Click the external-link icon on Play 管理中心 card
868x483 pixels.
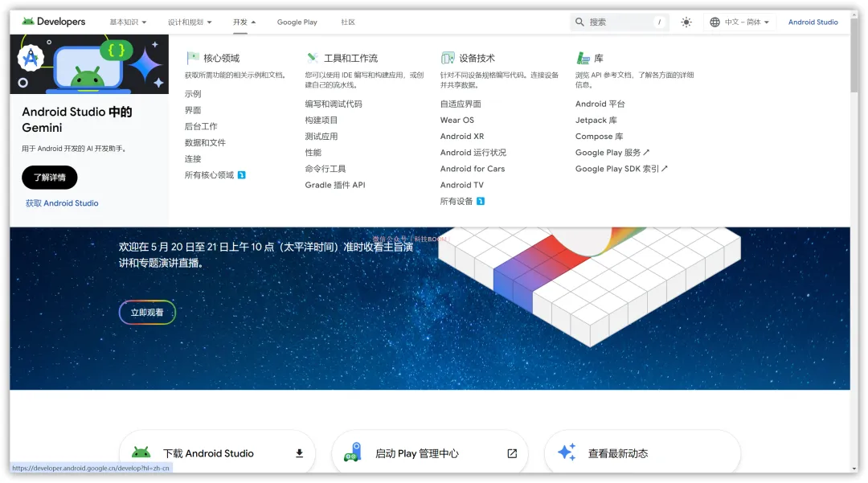[x=512, y=453]
